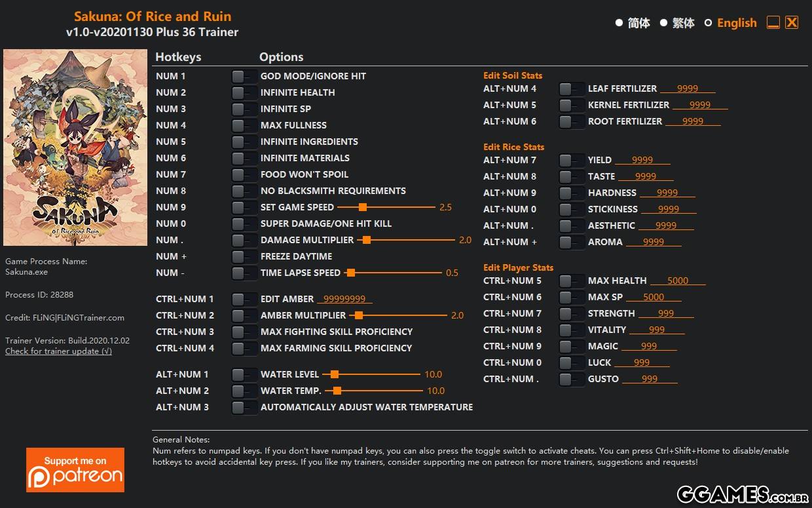
Task: Click the Edit Amber value field
Action: pos(344,300)
